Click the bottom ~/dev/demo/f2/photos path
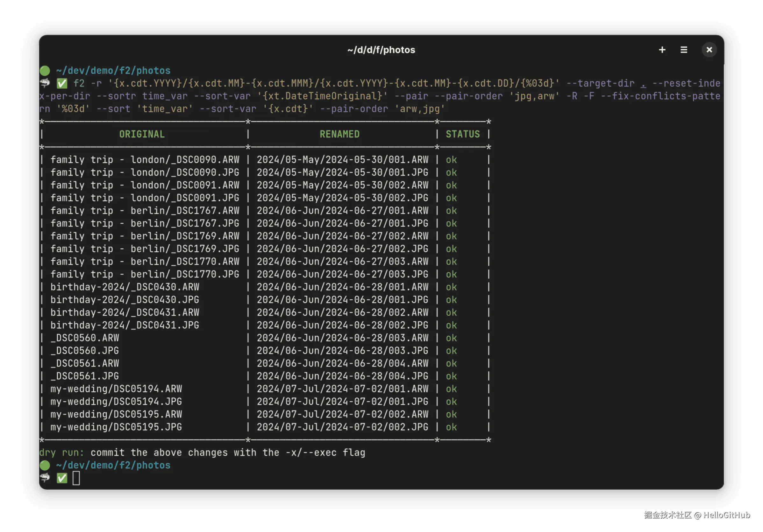Screen dimensions: 763x532 113,465
